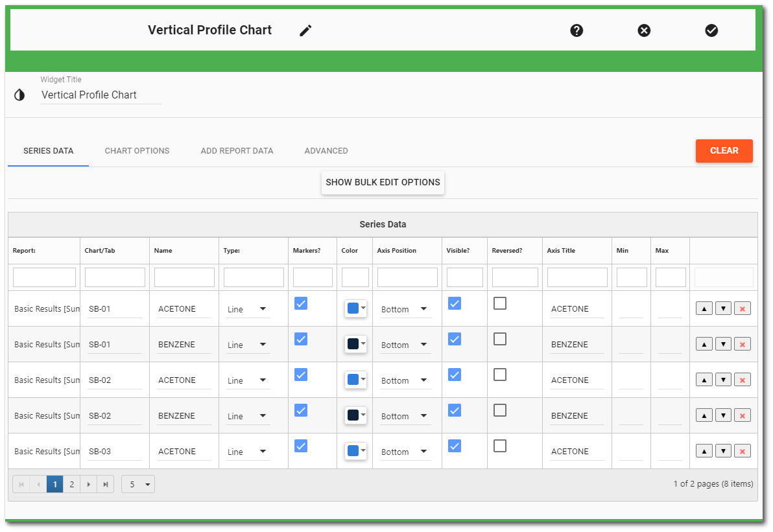Edit the chart title with the pencil icon
Image resolution: width=773 pixels, height=532 pixels.
pyautogui.click(x=305, y=30)
